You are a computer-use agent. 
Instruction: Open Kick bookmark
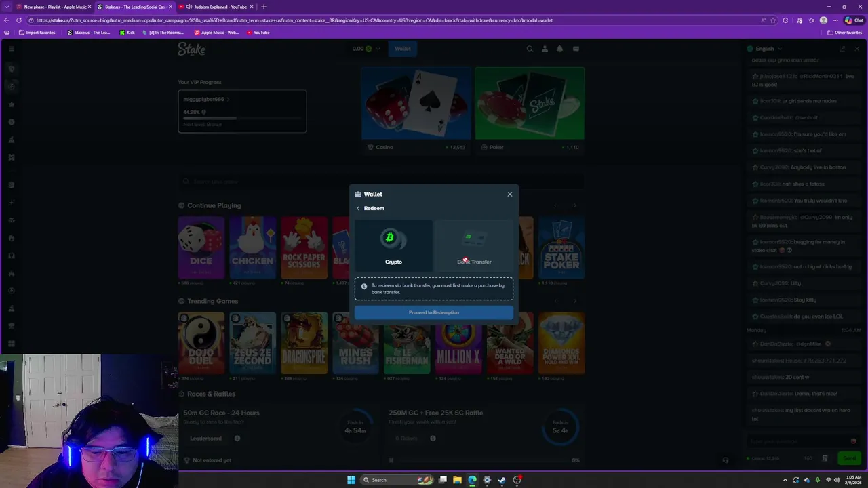(127, 33)
